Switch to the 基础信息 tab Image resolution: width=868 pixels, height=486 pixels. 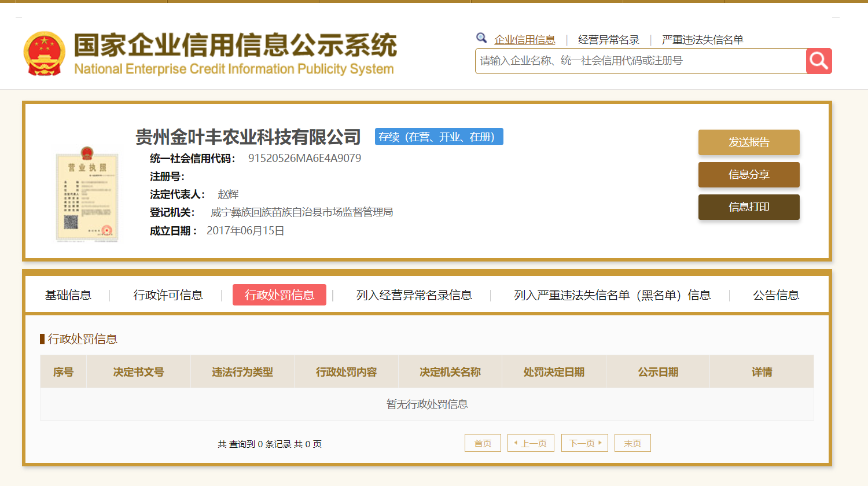(68, 295)
